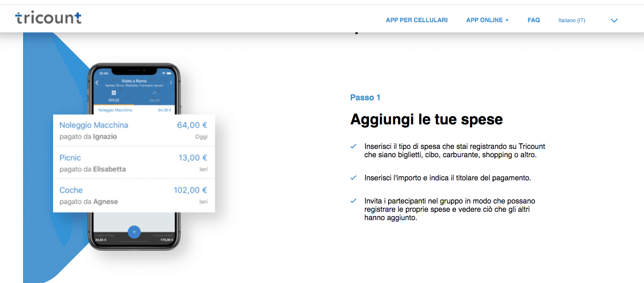Select the SALDI tab in phone mockup

[x=154, y=100]
